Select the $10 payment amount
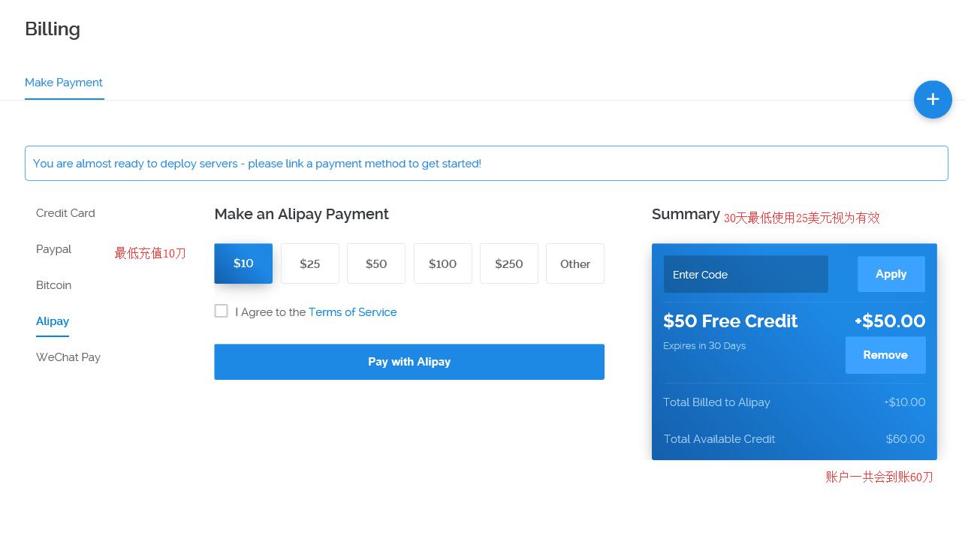The image size is (965, 560). coord(243,263)
